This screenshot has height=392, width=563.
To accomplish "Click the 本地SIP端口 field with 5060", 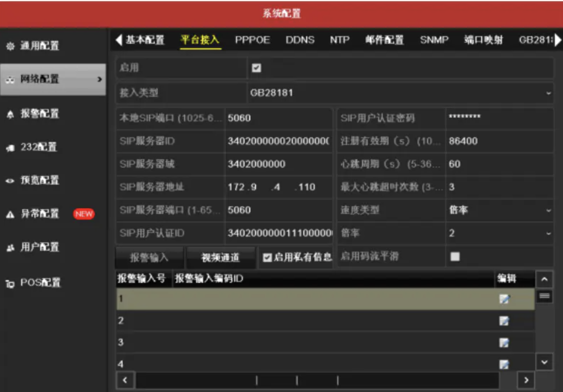I will pyautogui.click(x=279, y=118).
